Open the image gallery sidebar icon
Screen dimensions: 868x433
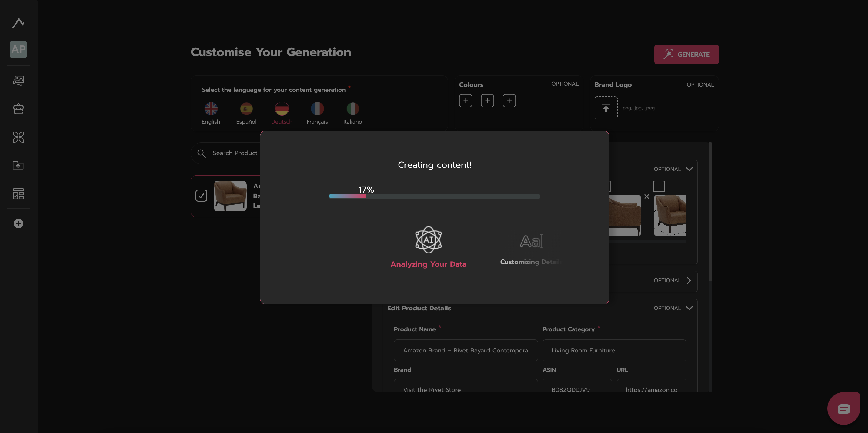(x=18, y=80)
